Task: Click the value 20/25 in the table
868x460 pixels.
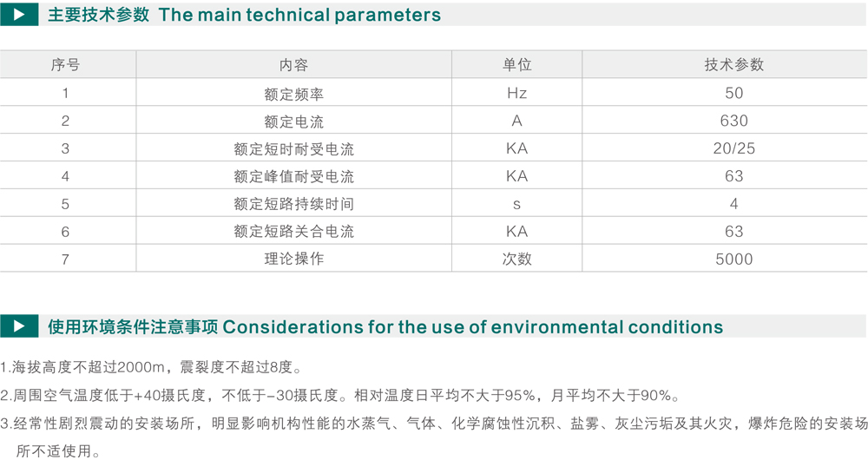Action: coord(734,148)
